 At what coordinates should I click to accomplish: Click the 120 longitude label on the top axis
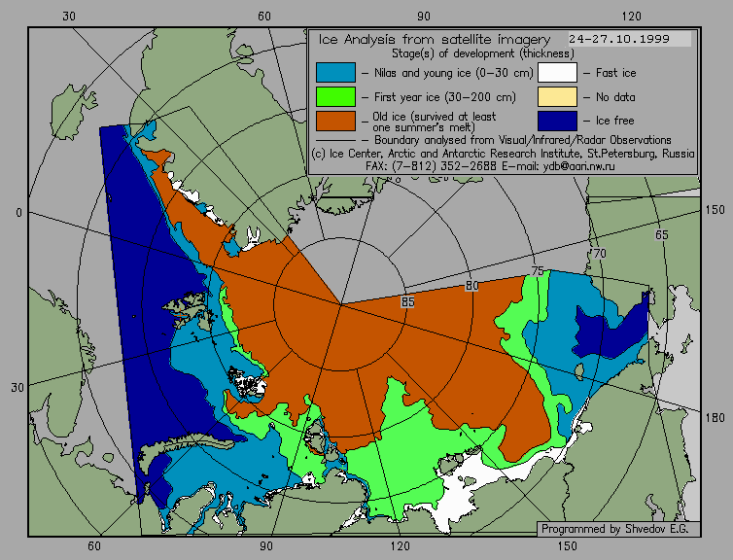point(632,17)
